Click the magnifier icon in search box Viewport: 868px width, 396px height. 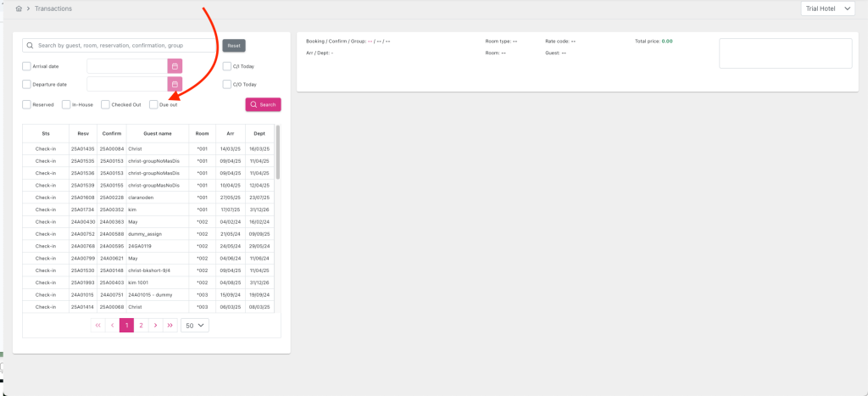[x=31, y=46]
